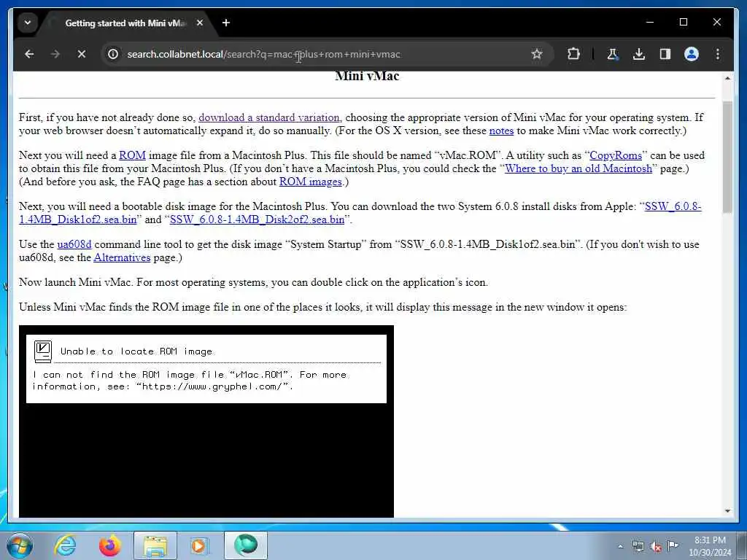The width and height of the screenshot is (747, 560).
Task: Open the Action Center flag icon
Action: coord(673,545)
